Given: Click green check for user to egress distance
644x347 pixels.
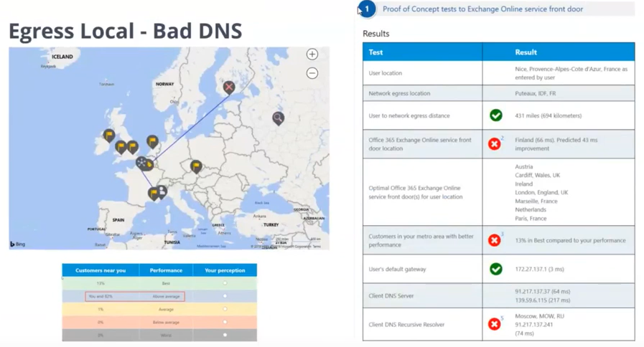Looking at the screenshot, I should 495,115.
